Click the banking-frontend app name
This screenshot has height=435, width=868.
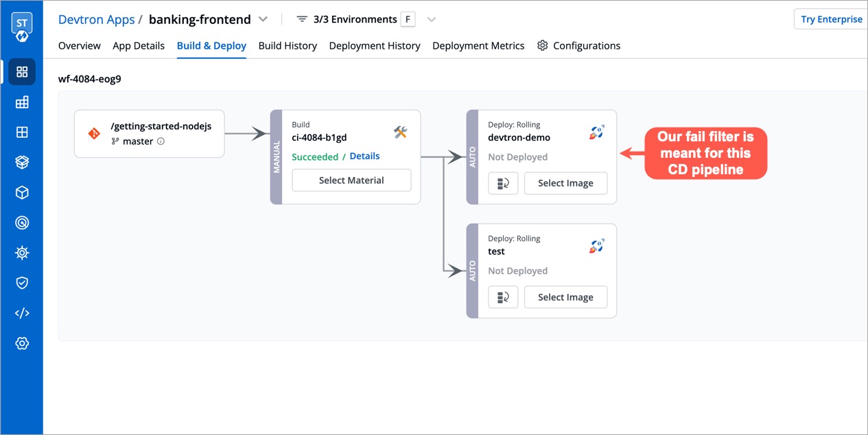click(x=200, y=19)
